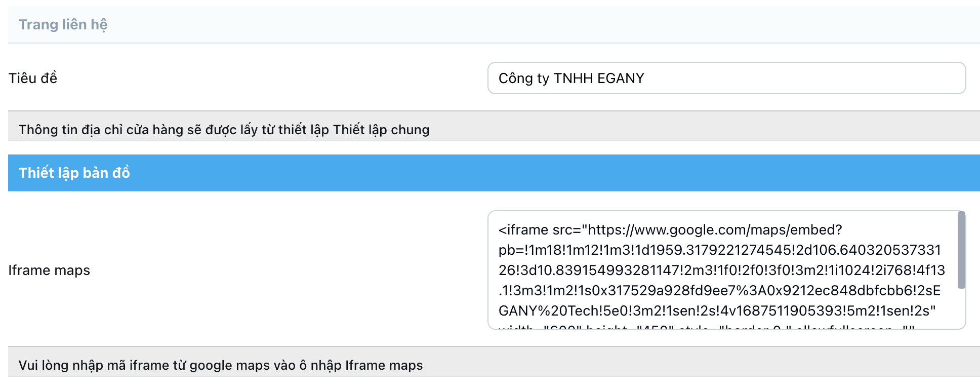Click the iframe textarea scrollbar thumb
The height and width of the screenshot is (390, 980).
[x=961, y=250]
